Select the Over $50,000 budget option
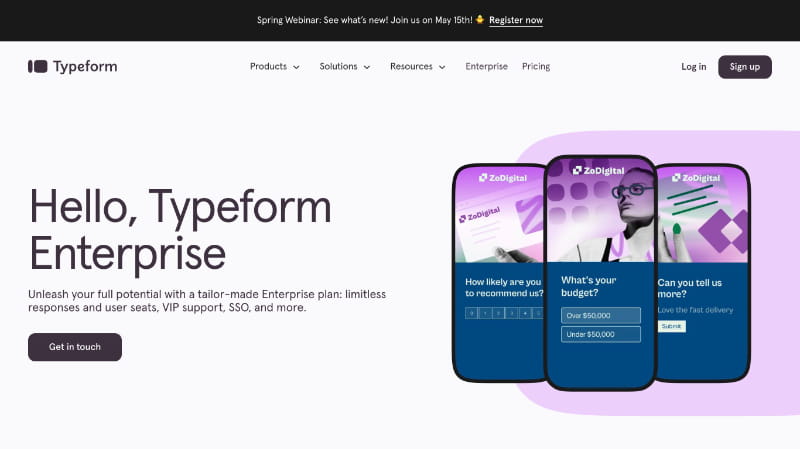Image resolution: width=800 pixels, height=449 pixels. (601, 315)
